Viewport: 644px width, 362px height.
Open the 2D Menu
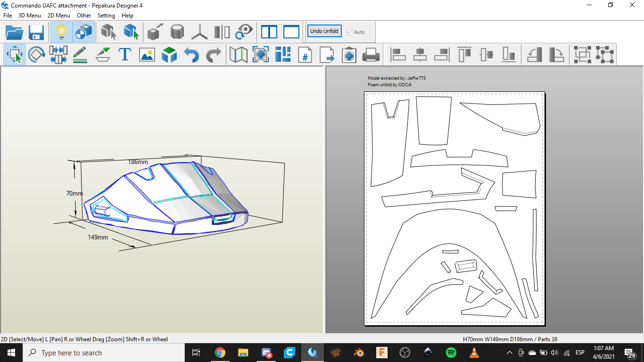click(x=59, y=16)
